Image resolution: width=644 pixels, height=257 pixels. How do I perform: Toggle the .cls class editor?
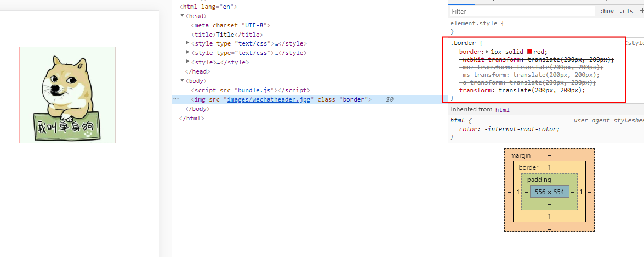pos(626,12)
